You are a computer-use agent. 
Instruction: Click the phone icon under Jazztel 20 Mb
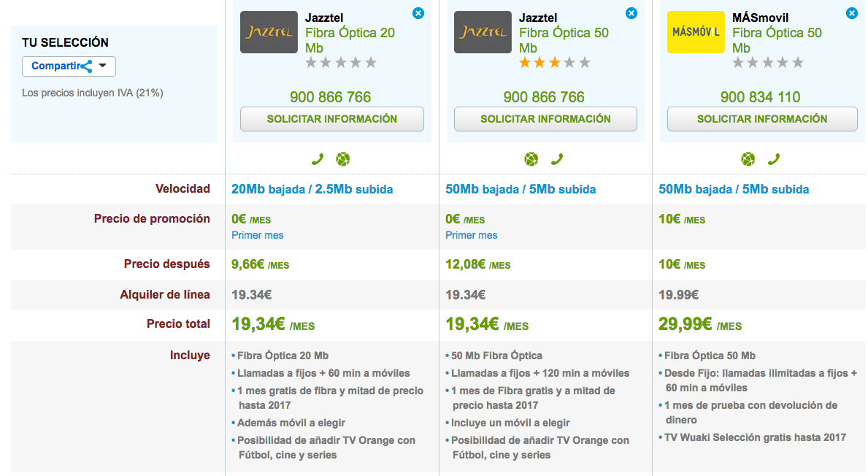click(318, 159)
